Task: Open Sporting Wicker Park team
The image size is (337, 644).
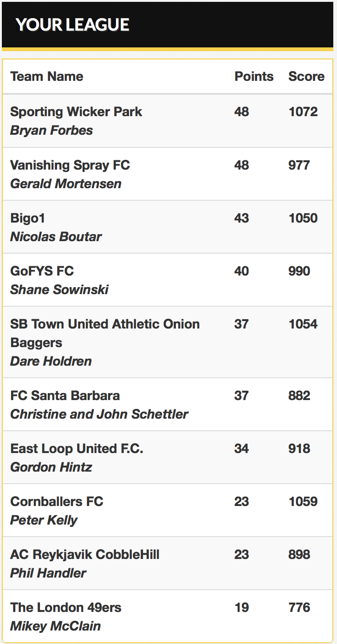Action: pos(76,112)
